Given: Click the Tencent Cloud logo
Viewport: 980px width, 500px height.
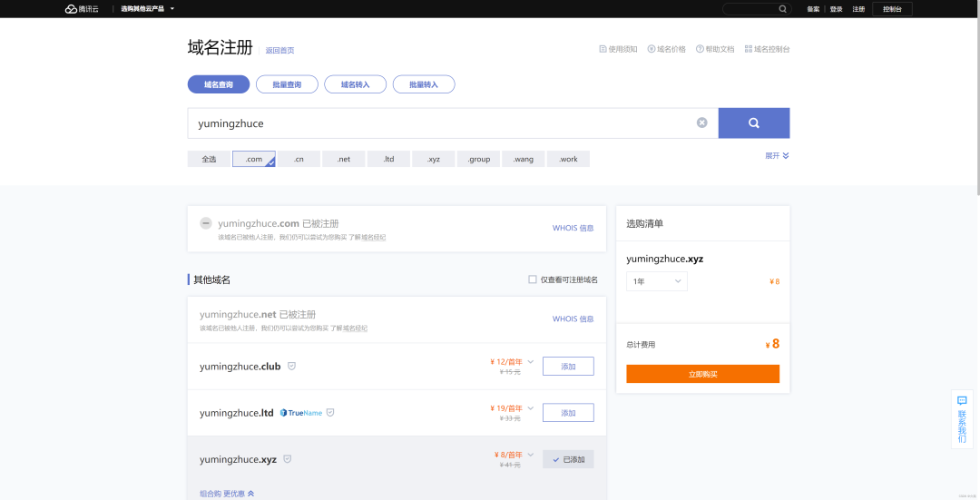Looking at the screenshot, I should (x=82, y=9).
